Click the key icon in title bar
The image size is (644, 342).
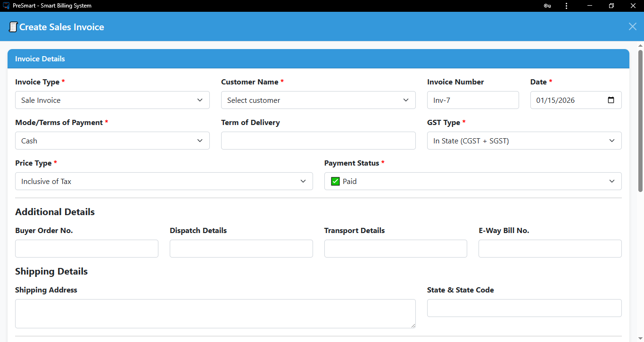pos(547,6)
